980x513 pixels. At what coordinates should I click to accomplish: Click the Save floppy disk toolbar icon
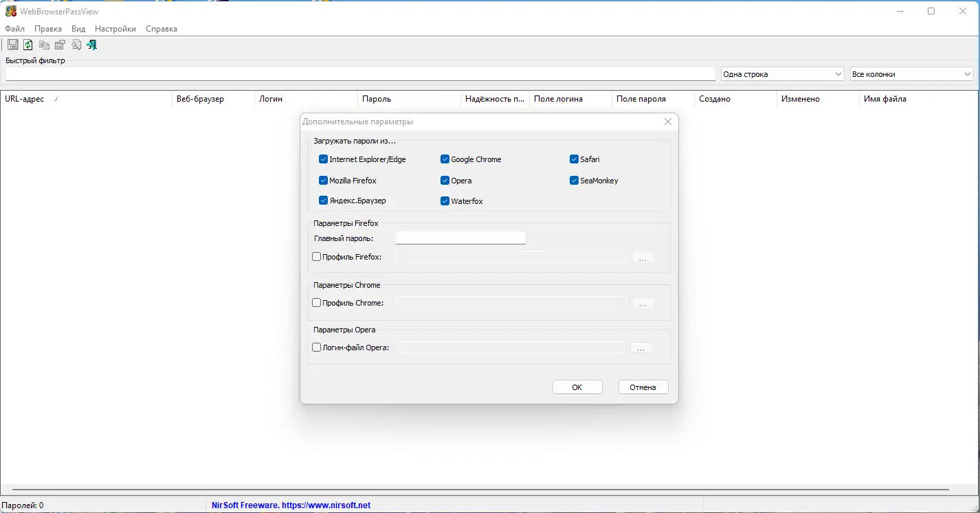13,45
